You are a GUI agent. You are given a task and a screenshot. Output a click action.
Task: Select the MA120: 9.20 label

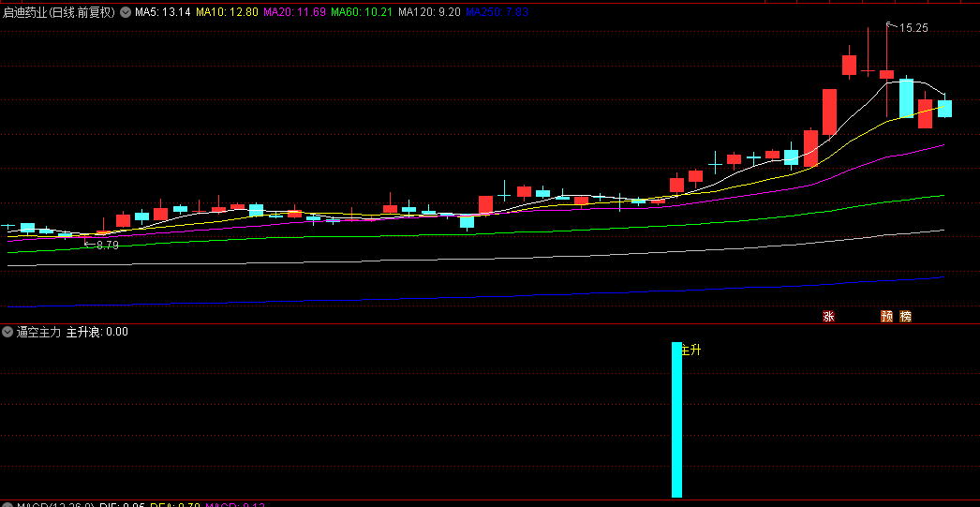(x=429, y=12)
